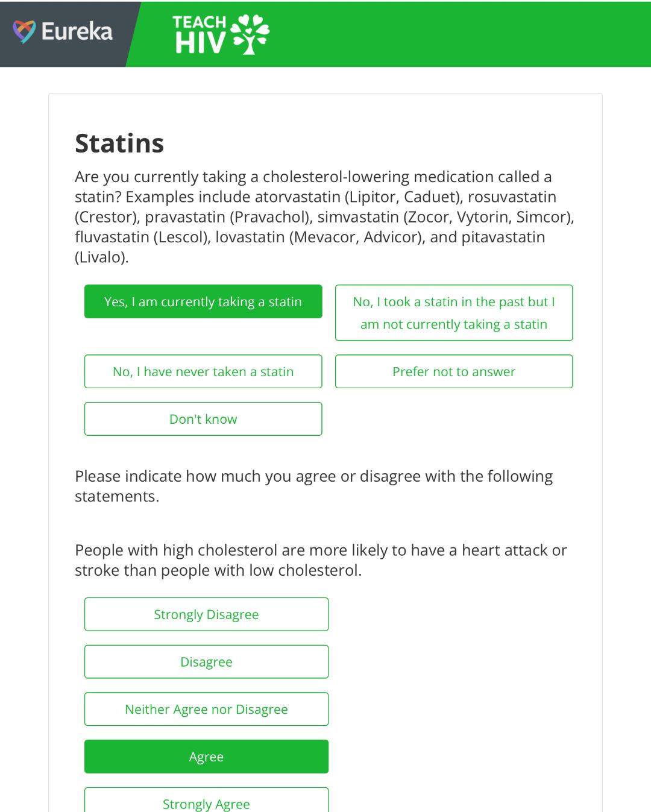This screenshot has width=651, height=812.
Task: Select the highlighted 'Agree' response
Action: tap(206, 757)
